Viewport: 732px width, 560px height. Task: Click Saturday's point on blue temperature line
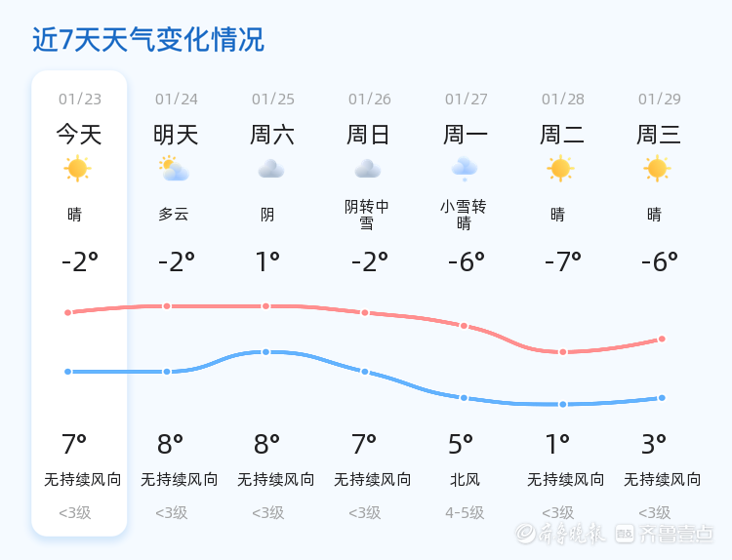point(265,351)
